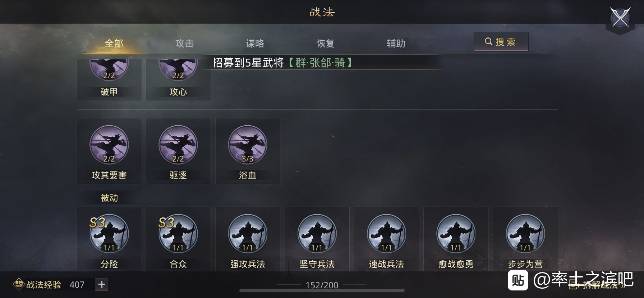Select the 愈战愈勇 passive skill

(x=456, y=239)
